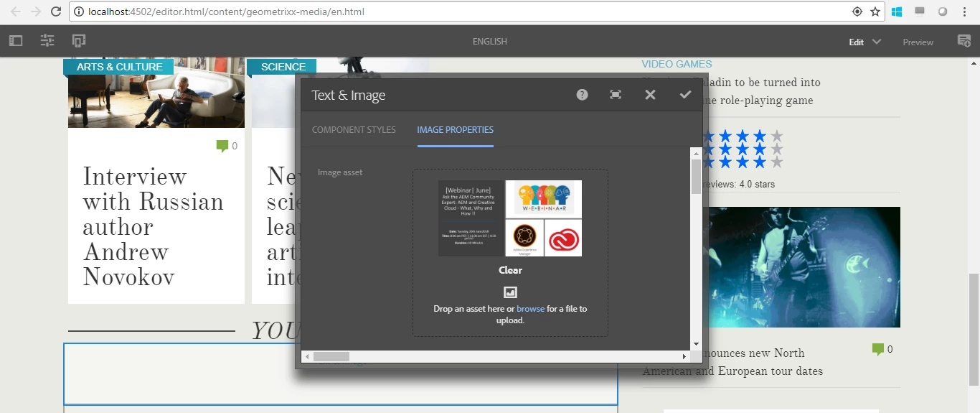Open the emulator device icon
Viewport: 980px width, 413px height.
tap(79, 42)
